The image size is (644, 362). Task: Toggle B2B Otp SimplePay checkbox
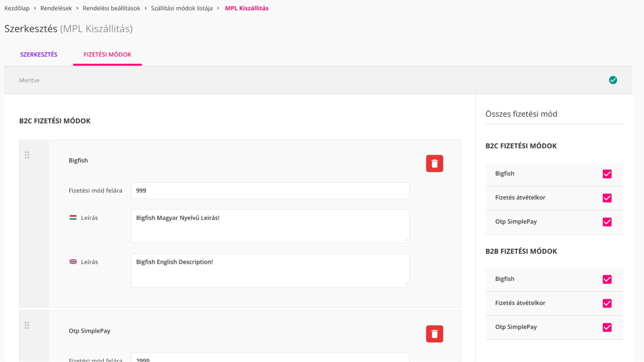pos(607,327)
